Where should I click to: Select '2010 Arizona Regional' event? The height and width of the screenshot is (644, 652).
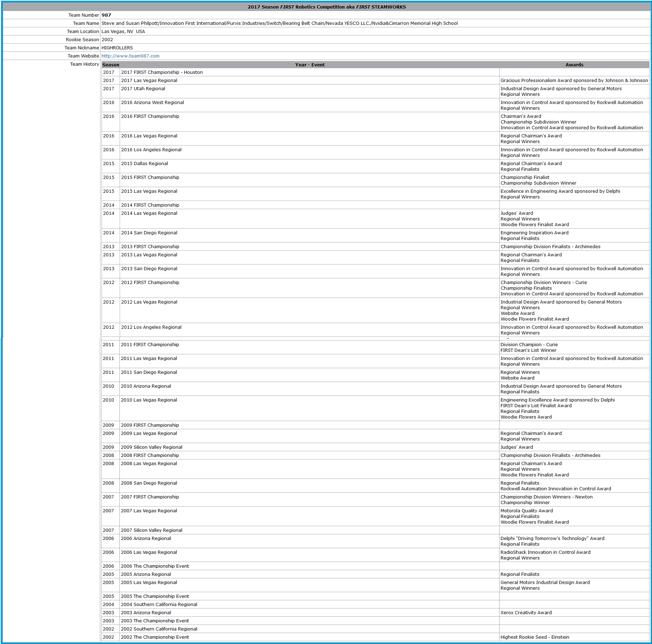[x=146, y=386]
